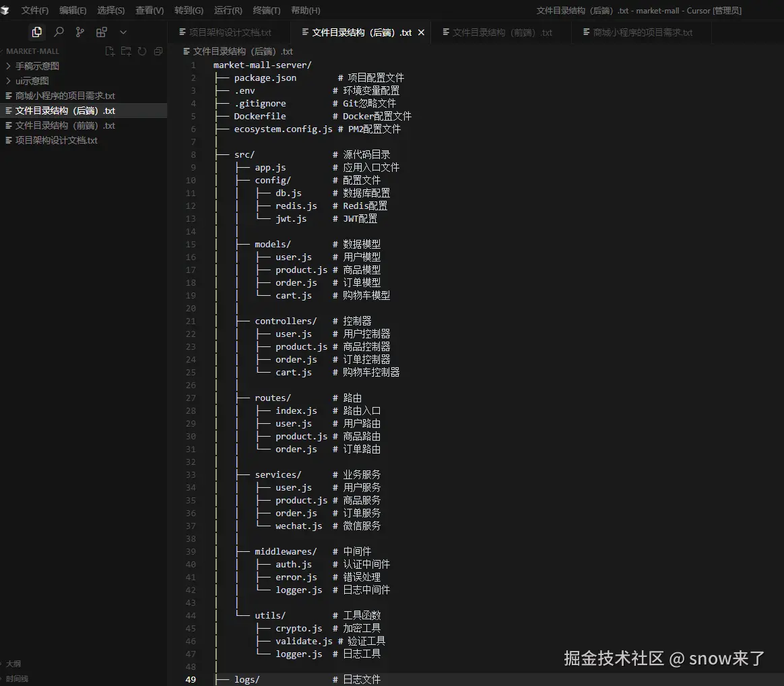
Task: Open 商城小程序的项目需求.txt in explorer
Action: [65, 96]
